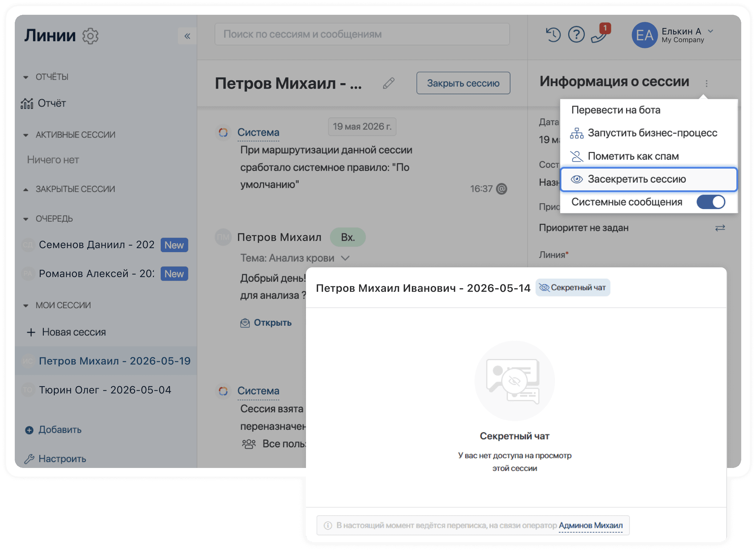Screen dimensions: 756x556
Task: Click search sessions and messages field
Action: tap(362, 34)
